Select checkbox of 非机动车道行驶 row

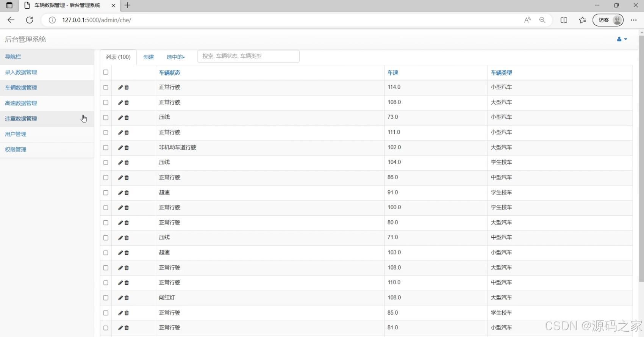click(106, 147)
